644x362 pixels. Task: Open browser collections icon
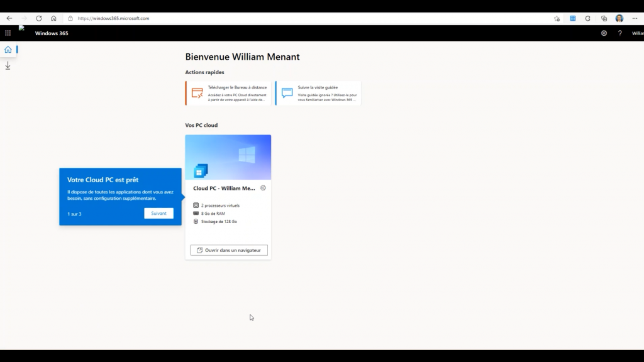coord(604,18)
